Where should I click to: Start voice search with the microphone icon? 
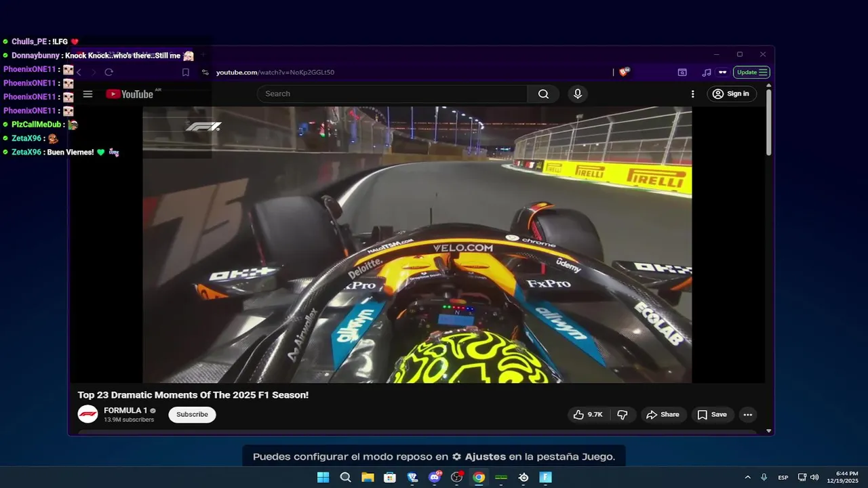[x=578, y=94]
